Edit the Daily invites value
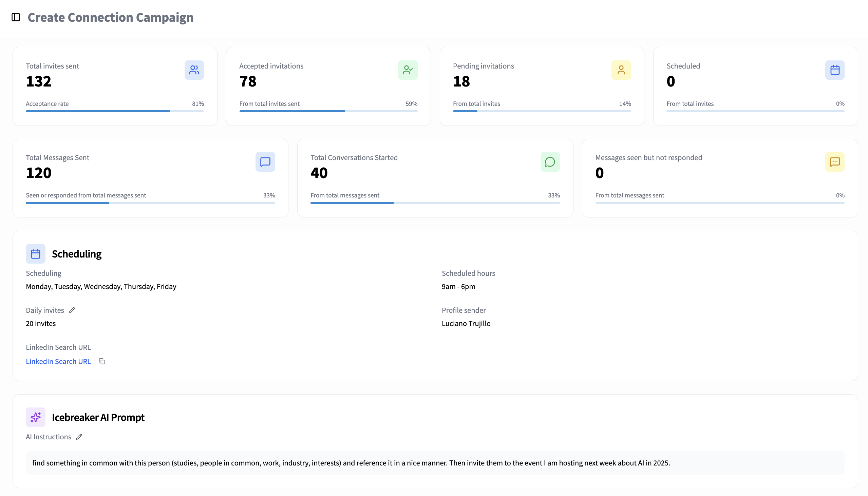 72,310
